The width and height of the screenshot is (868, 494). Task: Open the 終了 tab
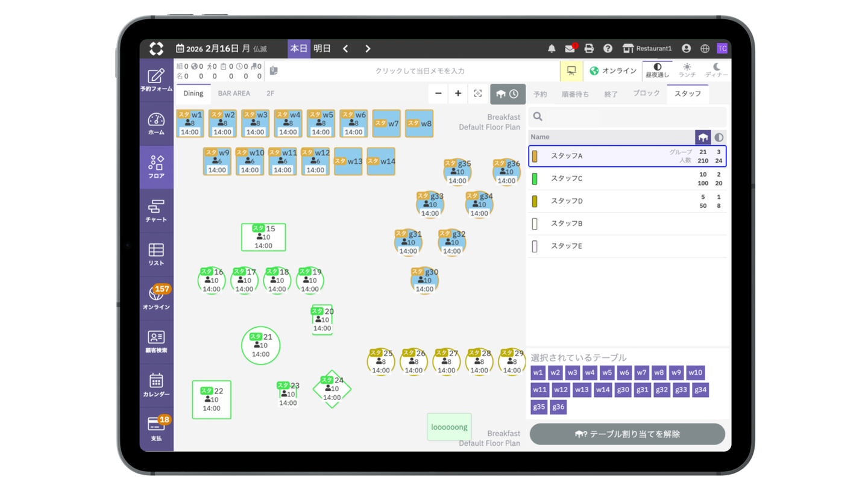click(611, 94)
